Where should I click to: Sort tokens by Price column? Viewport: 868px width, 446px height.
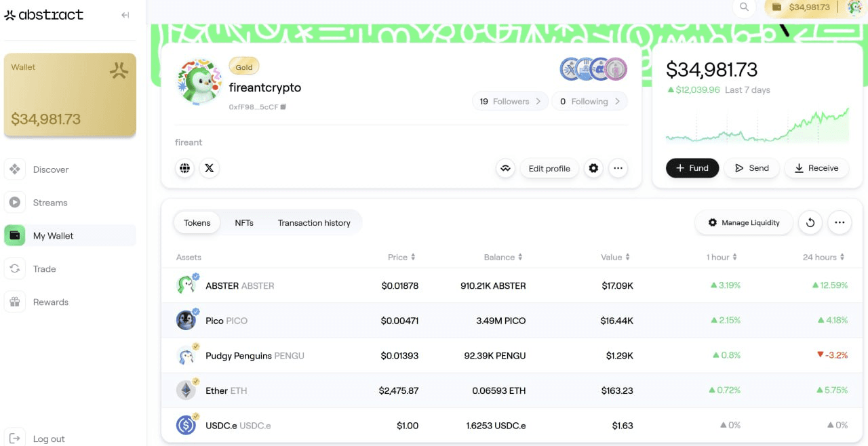pos(401,258)
